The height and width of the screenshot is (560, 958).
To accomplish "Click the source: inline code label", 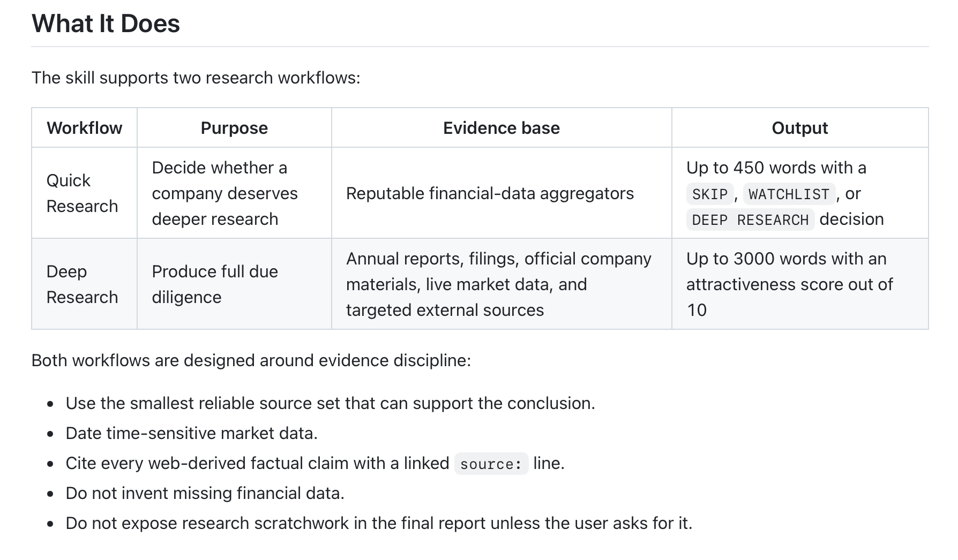I will pos(491,464).
